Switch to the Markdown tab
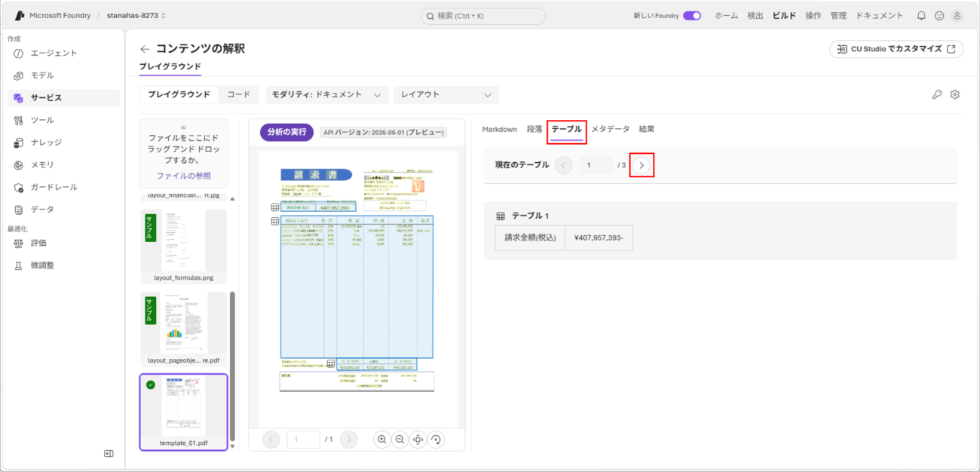This screenshot has height=472, width=980. [500, 129]
